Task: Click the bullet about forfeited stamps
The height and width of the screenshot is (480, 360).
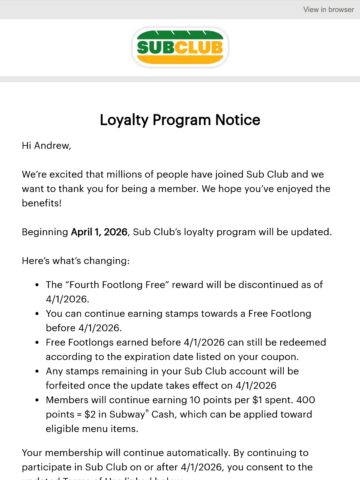Action: (x=172, y=378)
